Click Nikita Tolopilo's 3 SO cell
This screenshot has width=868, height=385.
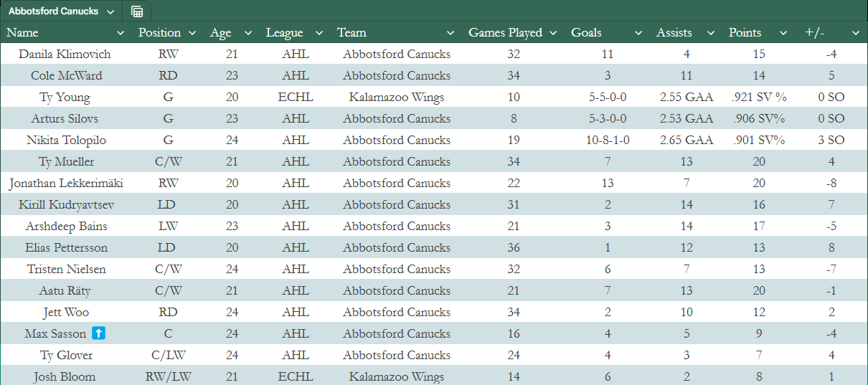tap(831, 141)
